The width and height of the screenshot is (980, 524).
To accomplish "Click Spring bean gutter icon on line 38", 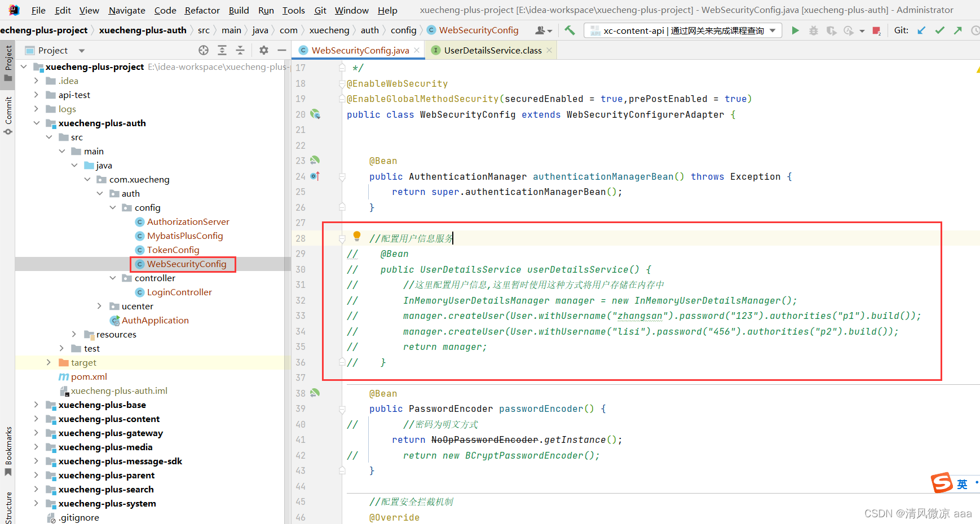I will click(x=315, y=393).
